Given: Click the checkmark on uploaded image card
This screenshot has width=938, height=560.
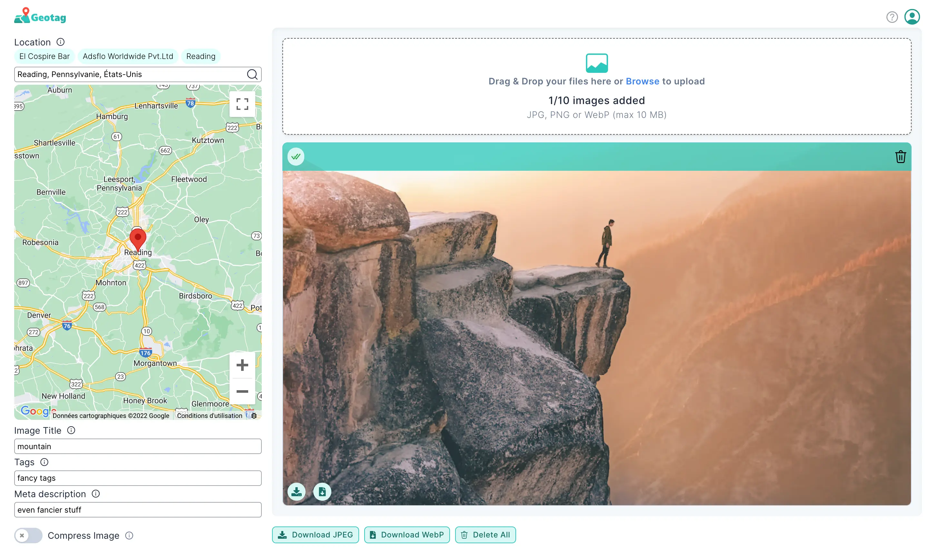Looking at the screenshot, I should pos(295,156).
